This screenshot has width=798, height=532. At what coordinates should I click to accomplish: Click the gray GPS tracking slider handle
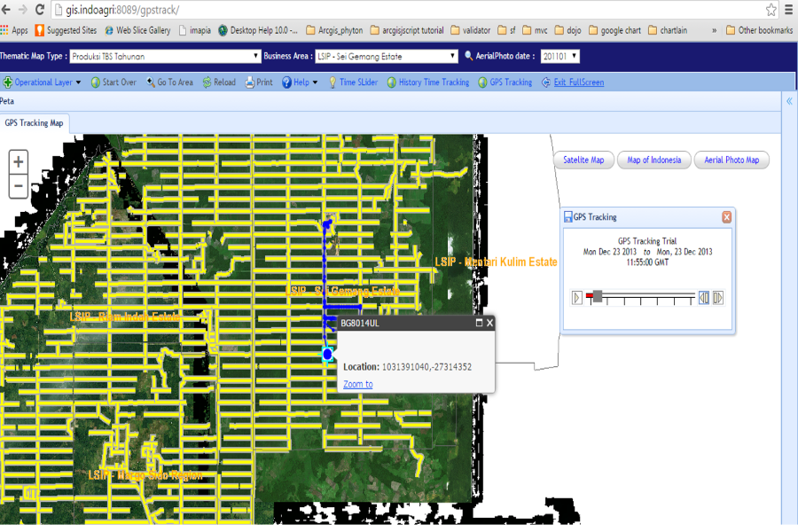598,295
